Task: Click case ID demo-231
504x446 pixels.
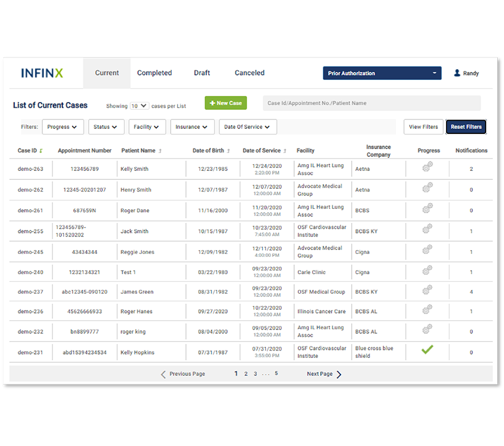Action: tap(30, 353)
